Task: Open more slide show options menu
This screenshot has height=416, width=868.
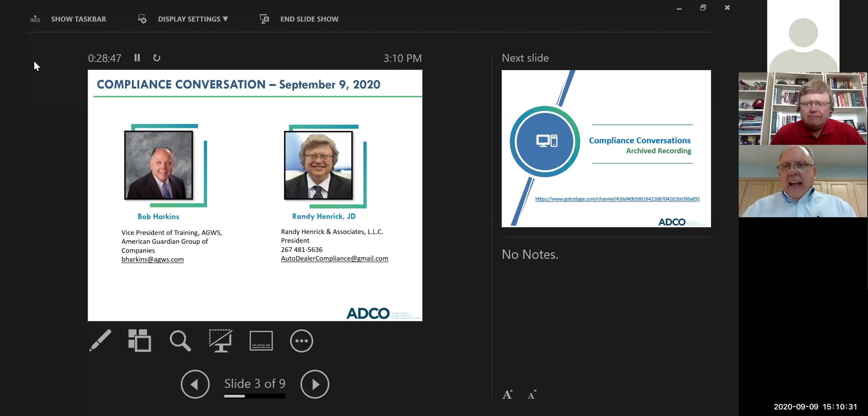Action: [x=302, y=341]
